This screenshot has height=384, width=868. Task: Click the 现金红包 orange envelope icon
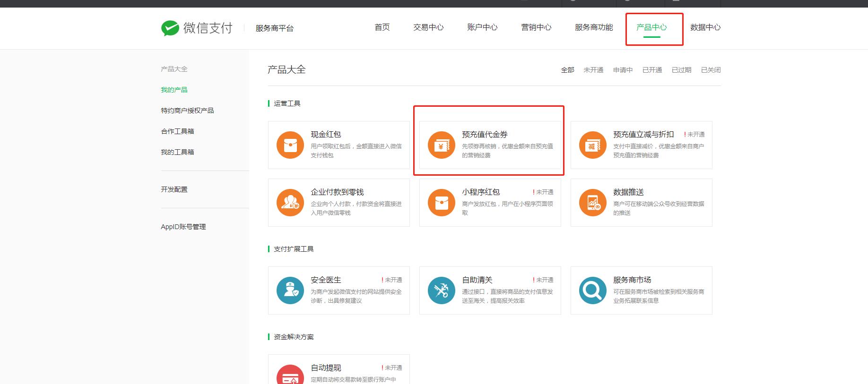(x=290, y=145)
